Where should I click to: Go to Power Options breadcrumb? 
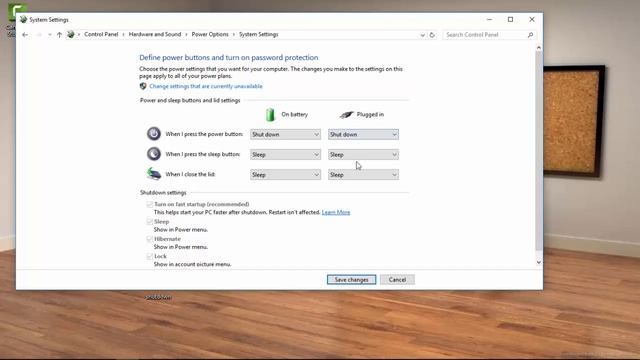tap(210, 34)
